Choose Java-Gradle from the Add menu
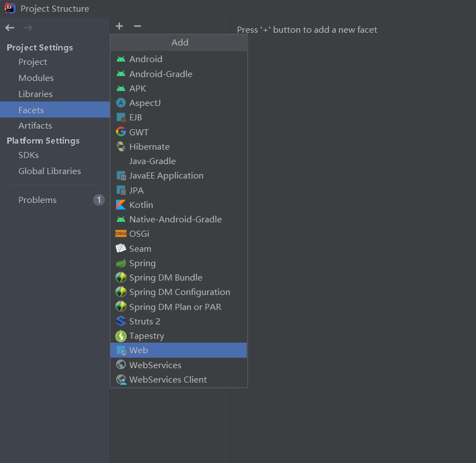The width and height of the screenshot is (476, 463). pos(179,161)
